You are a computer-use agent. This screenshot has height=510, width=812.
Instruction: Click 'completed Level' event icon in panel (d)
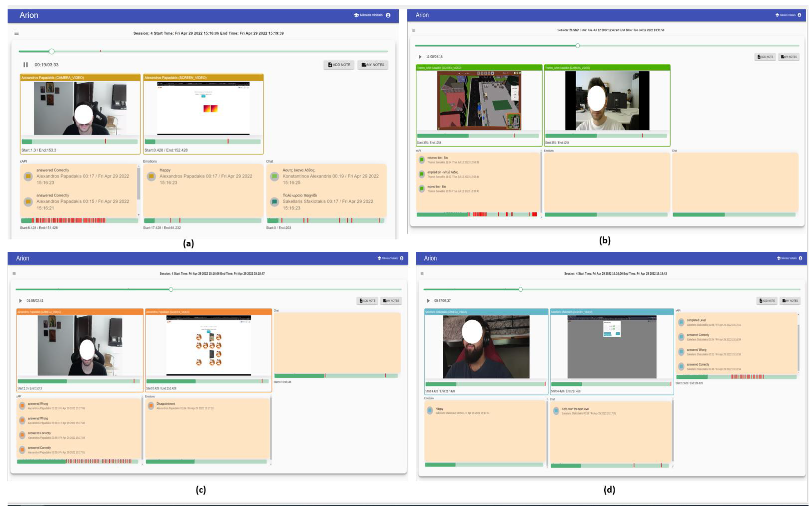coord(681,322)
